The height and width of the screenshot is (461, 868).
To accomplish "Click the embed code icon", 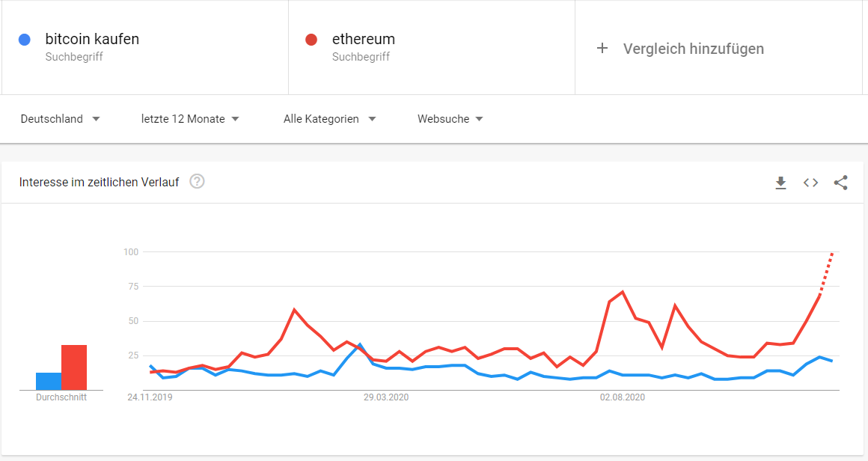I will pos(810,183).
